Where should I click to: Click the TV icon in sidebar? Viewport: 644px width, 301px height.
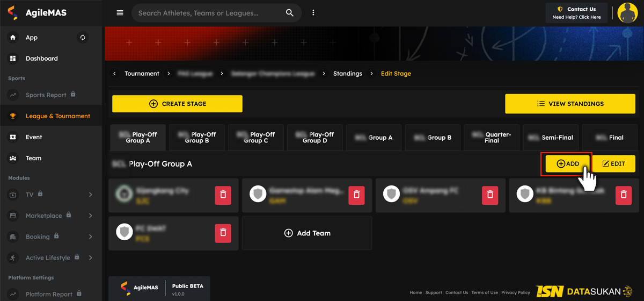[13, 195]
